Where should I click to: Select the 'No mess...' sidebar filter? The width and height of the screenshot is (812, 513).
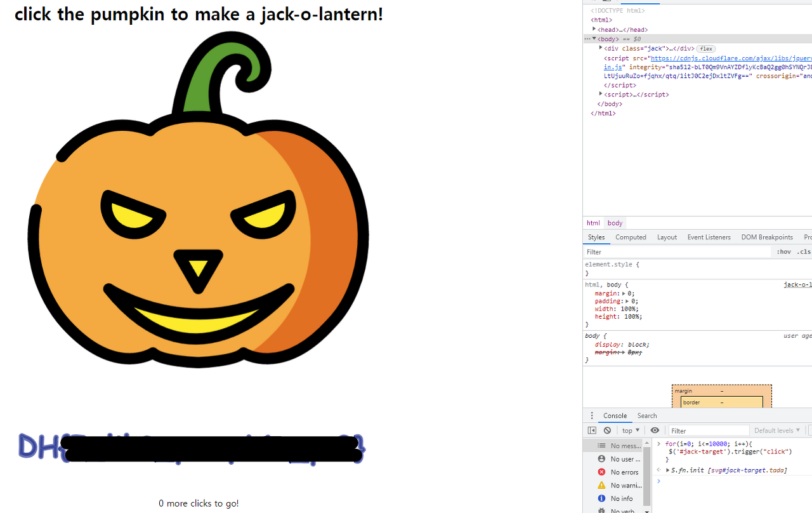click(614, 446)
